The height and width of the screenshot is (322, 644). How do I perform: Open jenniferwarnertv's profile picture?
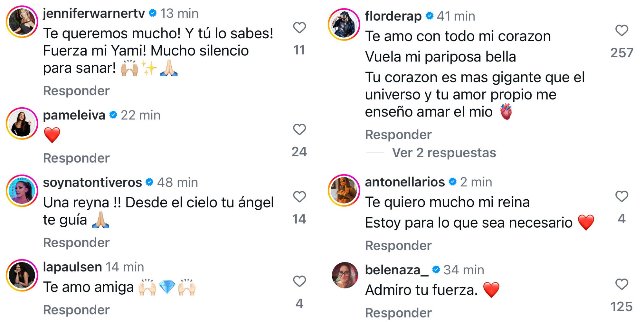[x=22, y=22]
